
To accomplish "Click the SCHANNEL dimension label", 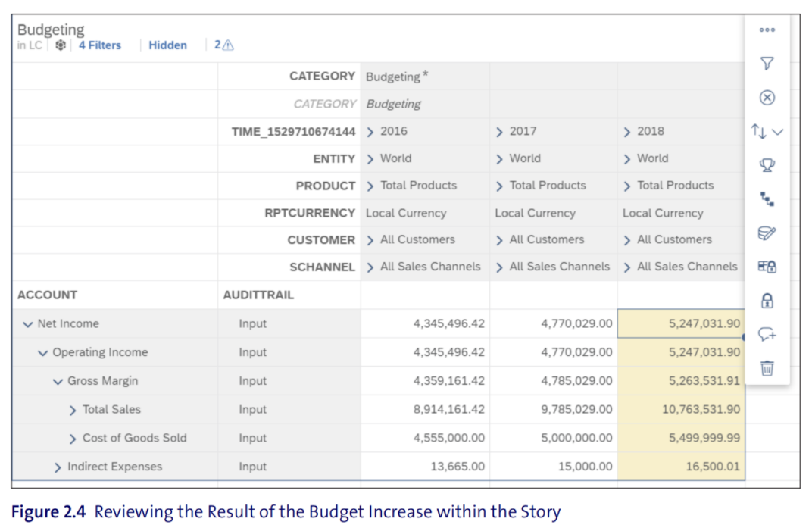I will click(322, 267).
